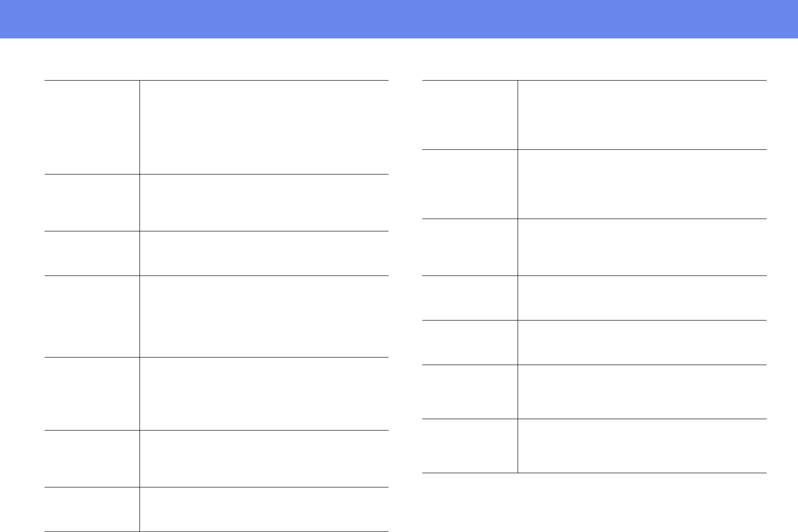Select fifth row label cell in left table
This screenshot has width=798, height=532.
(92, 394)
